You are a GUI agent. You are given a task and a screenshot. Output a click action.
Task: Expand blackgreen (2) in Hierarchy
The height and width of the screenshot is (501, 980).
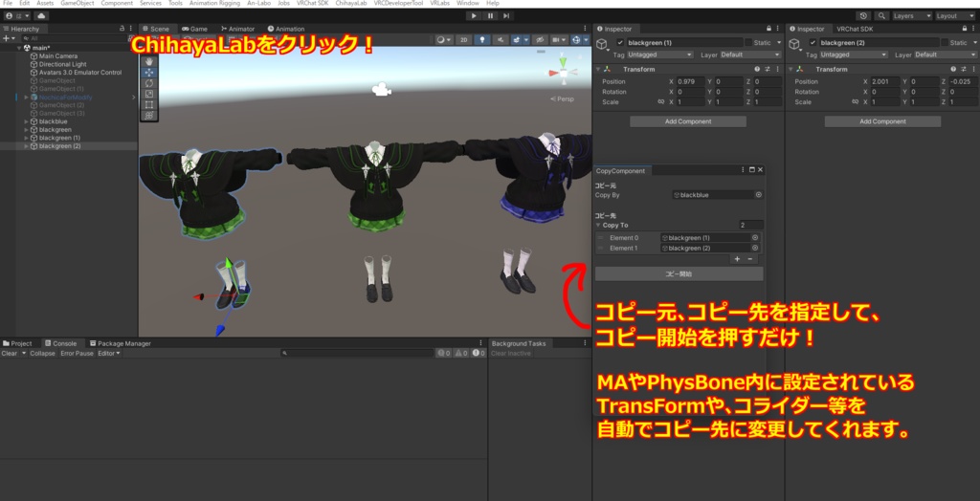point(26,145)
